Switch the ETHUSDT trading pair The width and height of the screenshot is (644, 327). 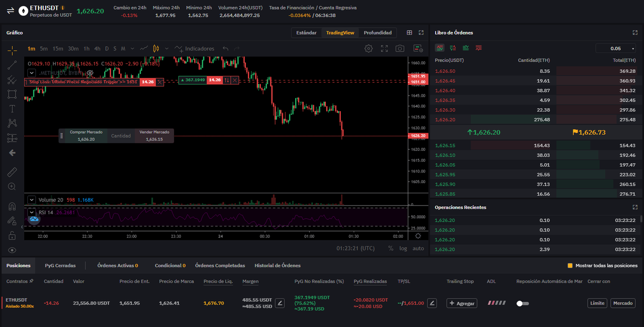pyautogui.click(x=10, y=11)
